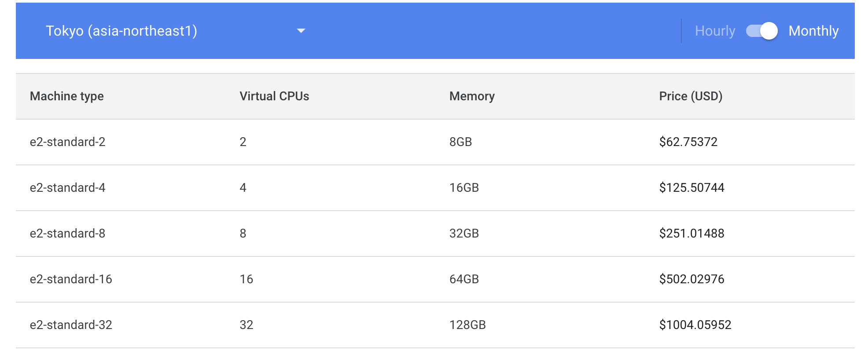
Task: Click the Tokyo (asia-northeast1) region selector
Action: [121, 31]
